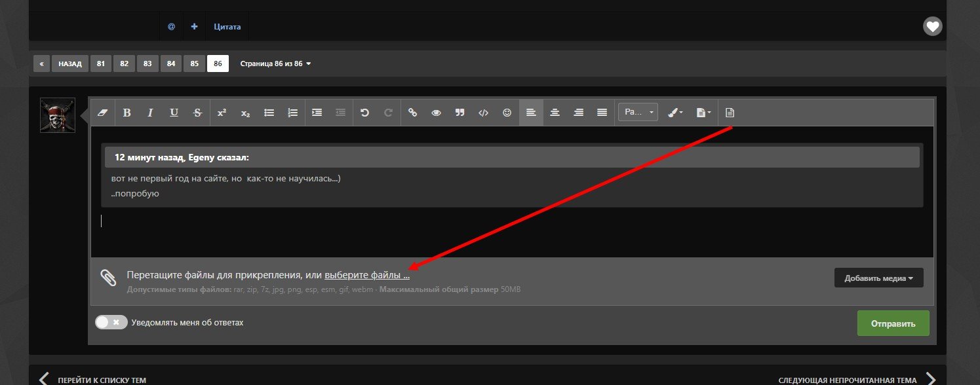Screen dimensions: 980x385
Task: Click the undo arrow in toolbar
Action: point(364,113)
